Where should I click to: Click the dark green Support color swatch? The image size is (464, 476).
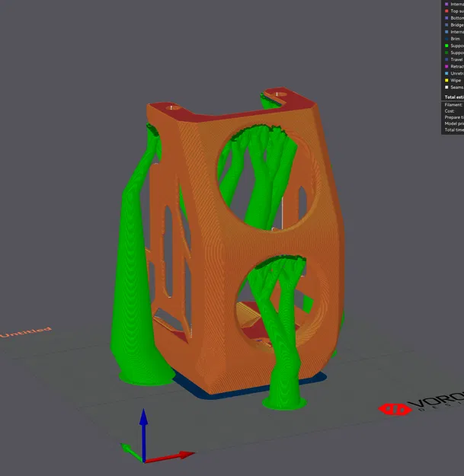tap(446, 53)
